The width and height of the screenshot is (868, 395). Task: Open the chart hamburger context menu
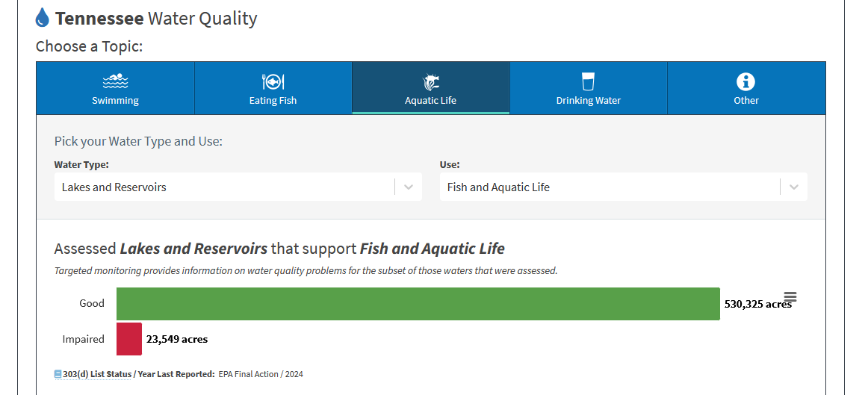(x=790, y=297)
